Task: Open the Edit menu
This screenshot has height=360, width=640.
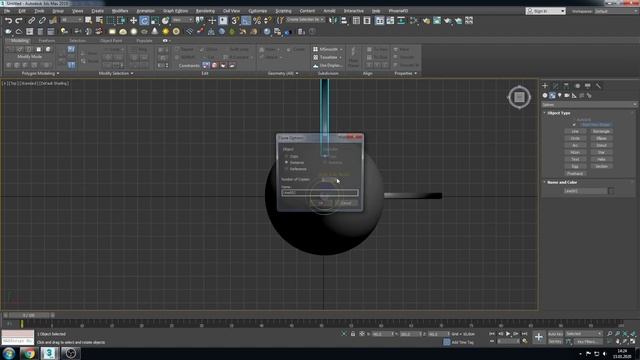Action: [22, 11]
